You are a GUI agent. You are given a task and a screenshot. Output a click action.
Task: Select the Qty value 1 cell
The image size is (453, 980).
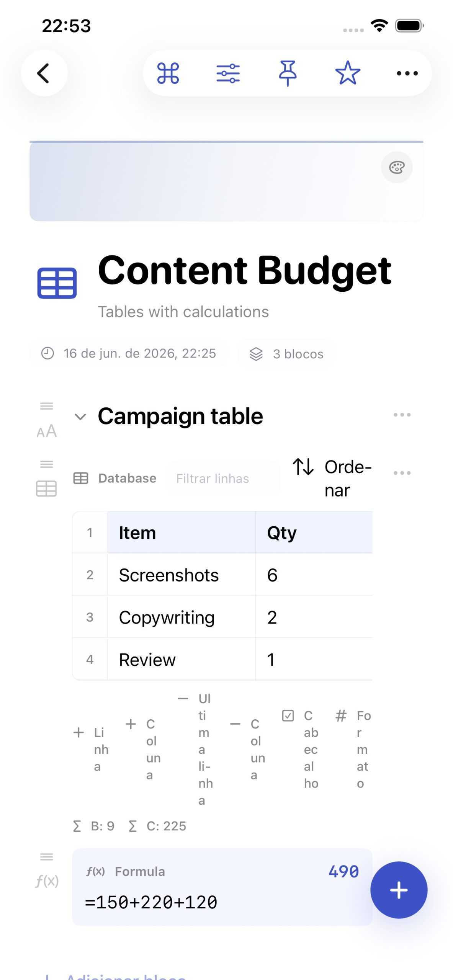[314, 660]
